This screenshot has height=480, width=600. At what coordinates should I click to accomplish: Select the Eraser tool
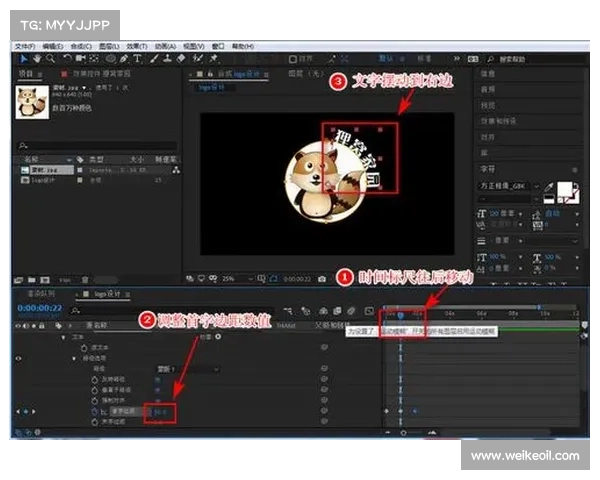(x=181, y=59)
